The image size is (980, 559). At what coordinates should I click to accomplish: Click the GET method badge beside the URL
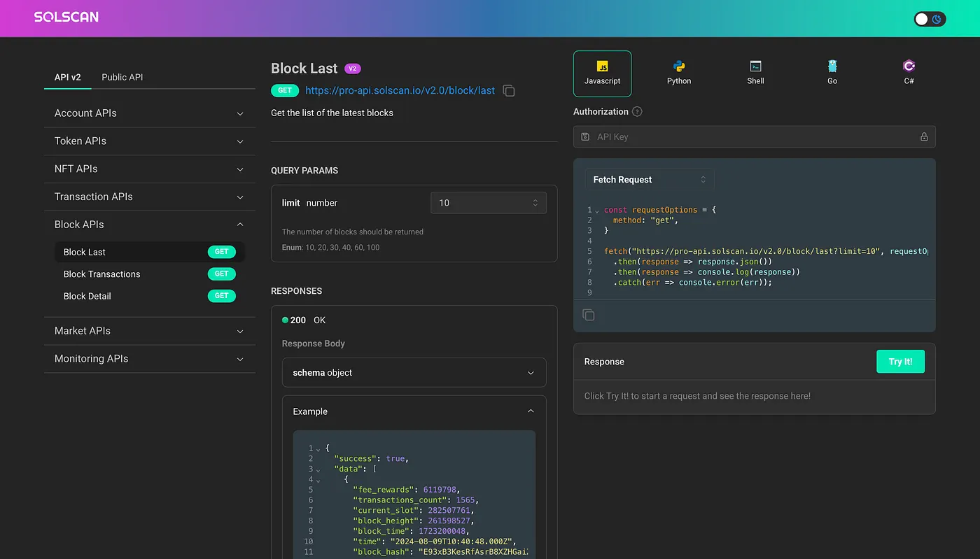point(285,90)
